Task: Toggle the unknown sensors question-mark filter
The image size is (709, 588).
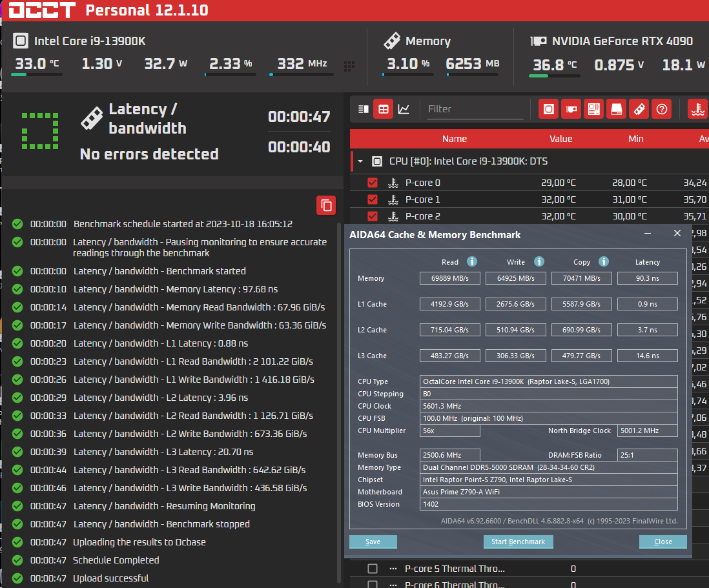Action: click(661, 109)
